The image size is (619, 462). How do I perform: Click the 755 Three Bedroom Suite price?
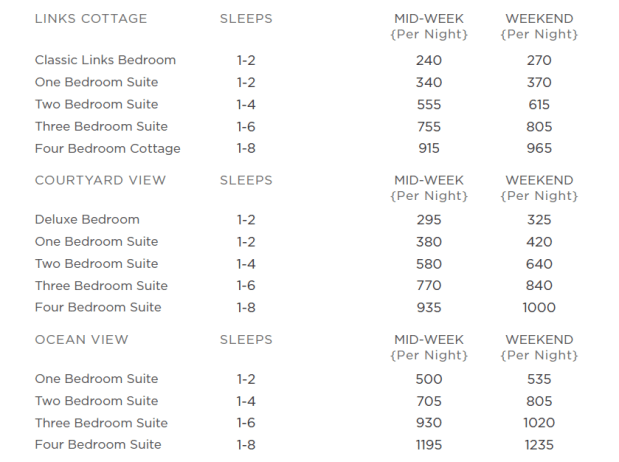coord(429,127)
